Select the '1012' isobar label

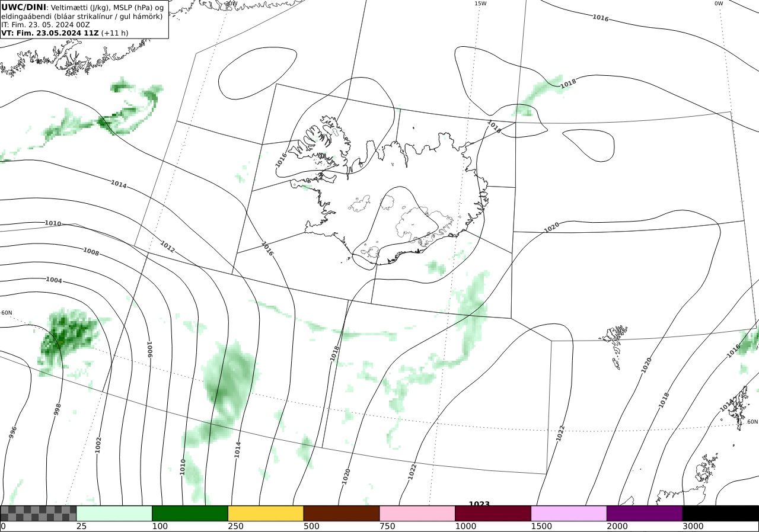click(x=167, y=246)
